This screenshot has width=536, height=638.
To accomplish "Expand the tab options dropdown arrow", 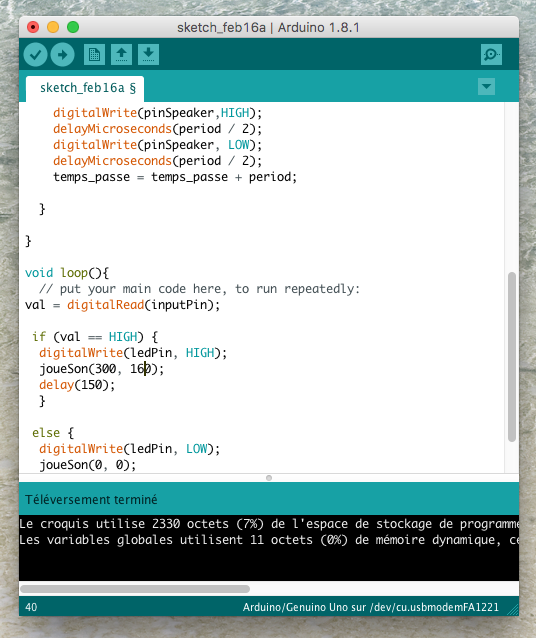I will tap(486, 87).
